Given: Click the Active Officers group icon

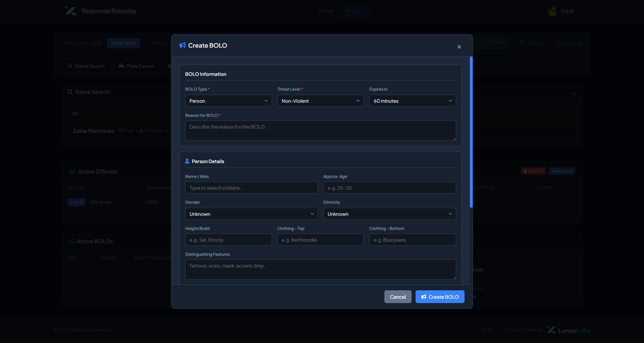Looking at the screenshot, I should [x=72, y=171].
